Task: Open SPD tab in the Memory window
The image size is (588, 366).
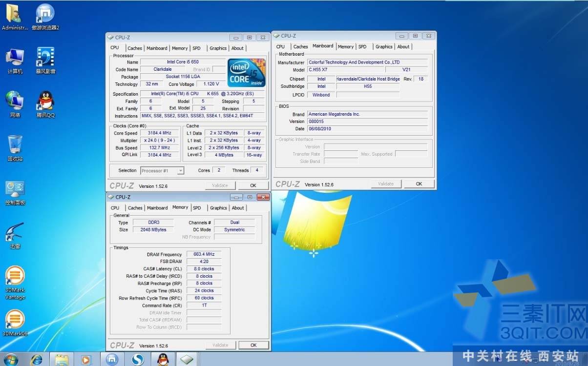Action: 197,208
